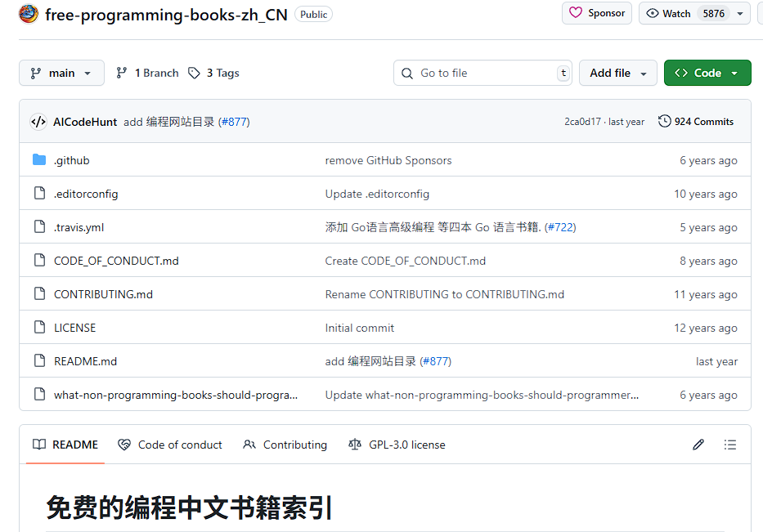The image size is (763, 532).
Task: Switch to the Code of conduct tab
Action: coord(170,445)
